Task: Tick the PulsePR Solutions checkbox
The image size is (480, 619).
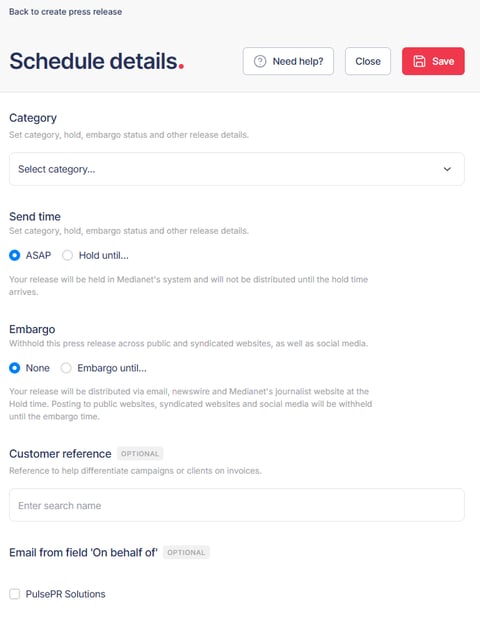Action: [15, 594]
